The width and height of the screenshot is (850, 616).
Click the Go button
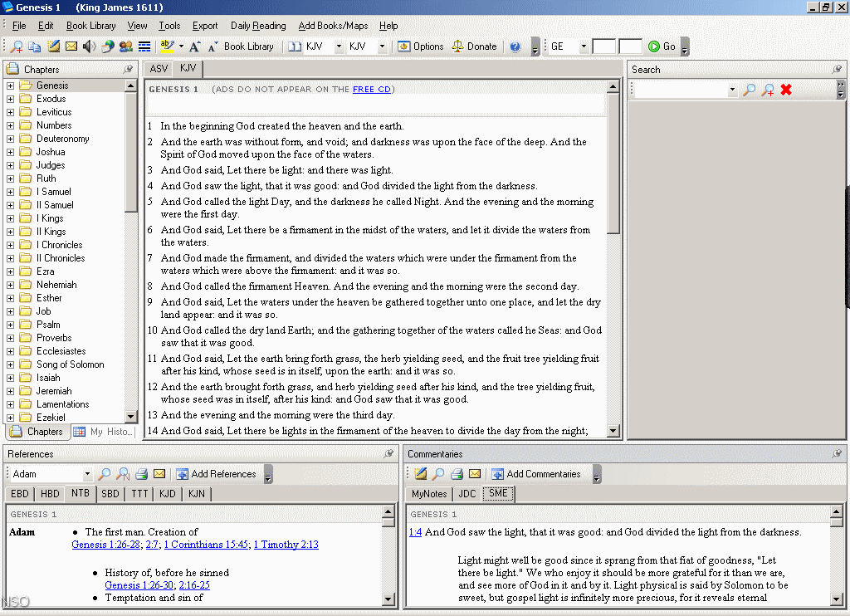coord(662,46)
